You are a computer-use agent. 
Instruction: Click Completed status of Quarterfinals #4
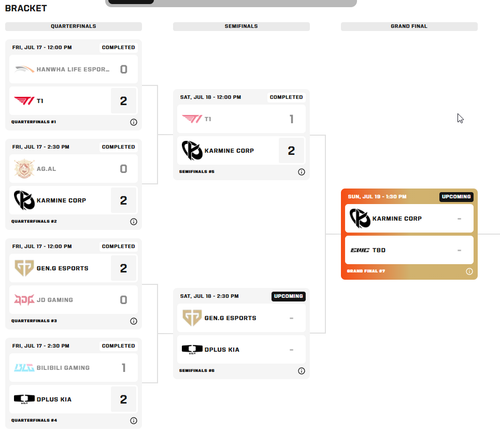click(x=118, y=346)
